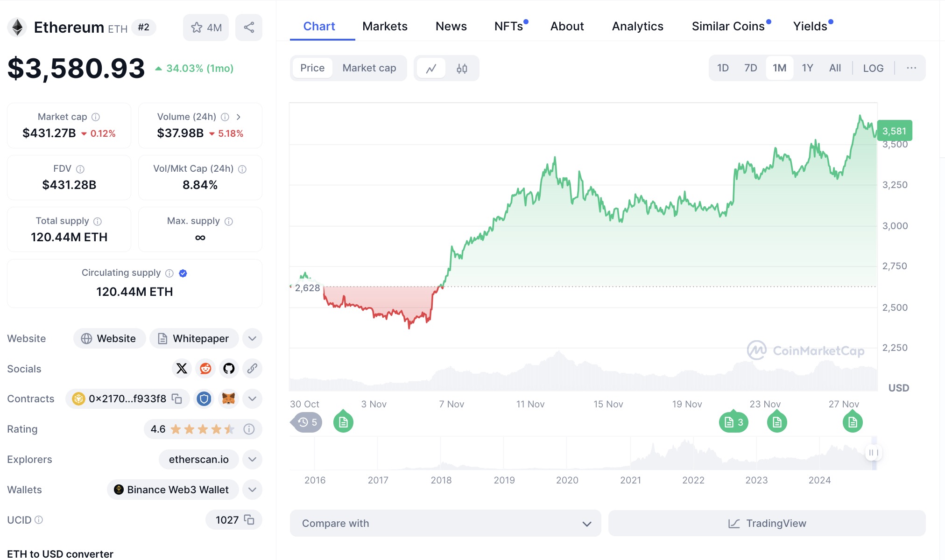Switch to the Similar Coins tab

pos(728,26)
